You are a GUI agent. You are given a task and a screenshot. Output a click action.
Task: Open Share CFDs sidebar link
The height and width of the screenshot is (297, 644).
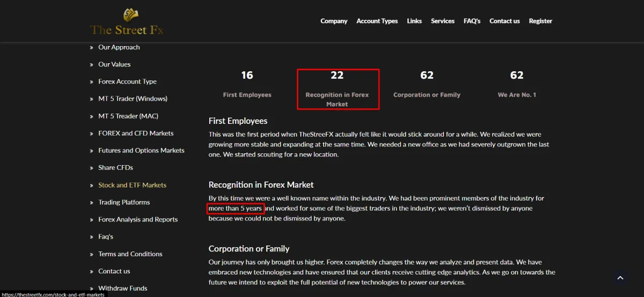pyautogui.click(x=115, y=167)
